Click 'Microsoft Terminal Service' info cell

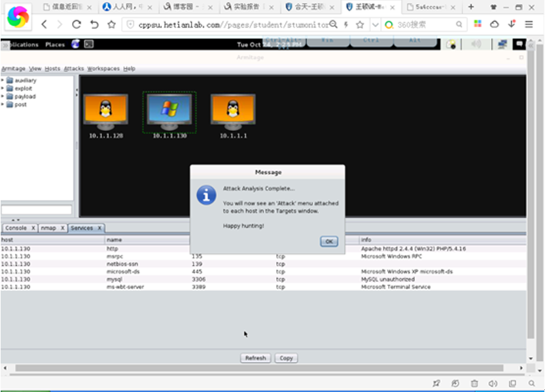tap(396, 287)
